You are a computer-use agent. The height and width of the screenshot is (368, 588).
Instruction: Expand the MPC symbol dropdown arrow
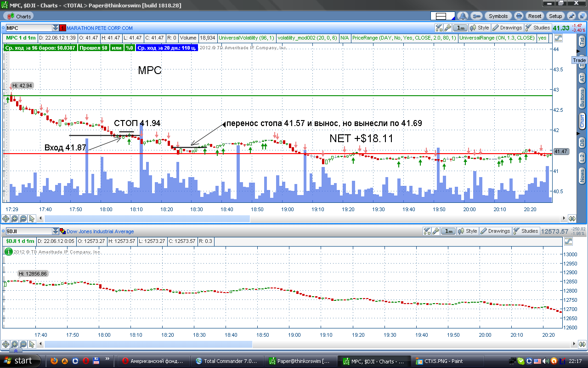point(56,28)
